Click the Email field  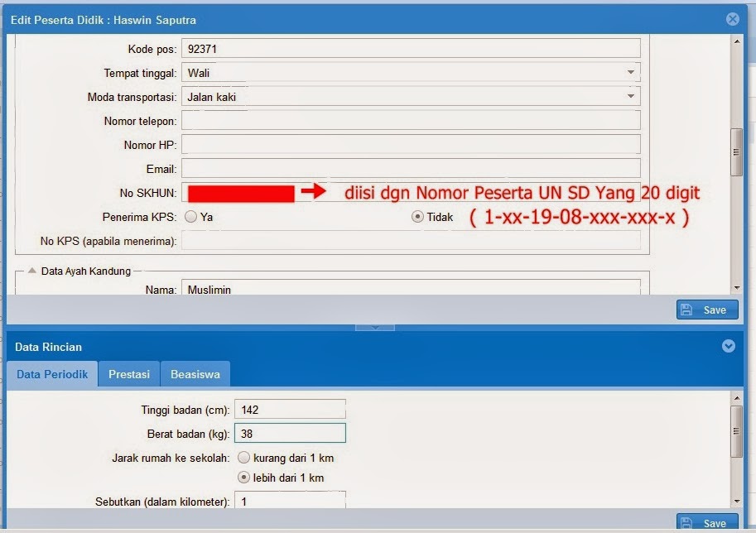[411, 169]
